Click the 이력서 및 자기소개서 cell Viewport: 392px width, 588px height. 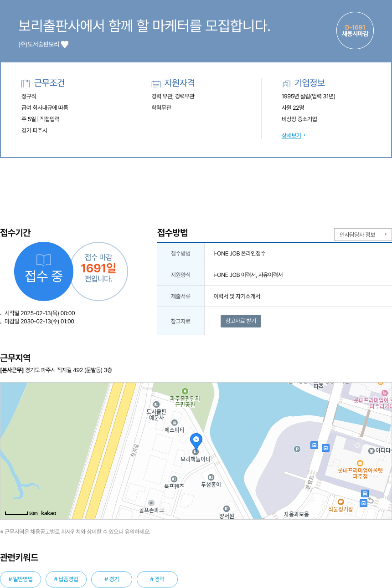click(298, 296)
